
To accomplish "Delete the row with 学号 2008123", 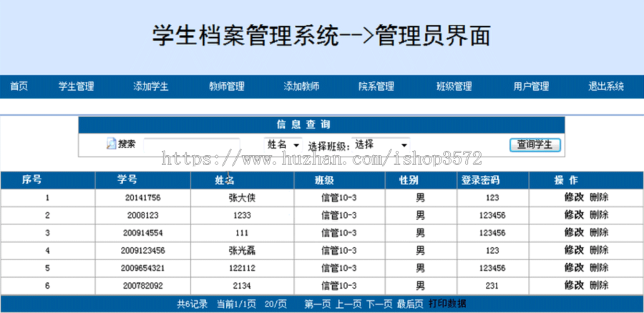I will 599,215.
